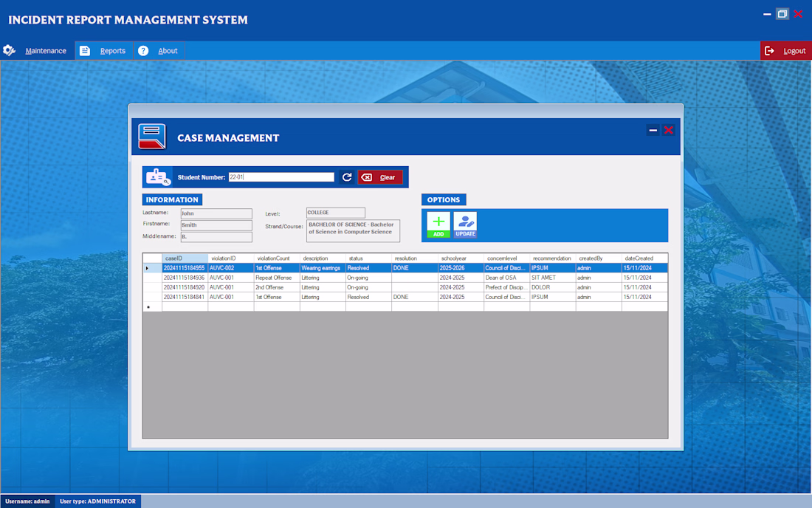Sort by createdBy column header

[599, 258]
